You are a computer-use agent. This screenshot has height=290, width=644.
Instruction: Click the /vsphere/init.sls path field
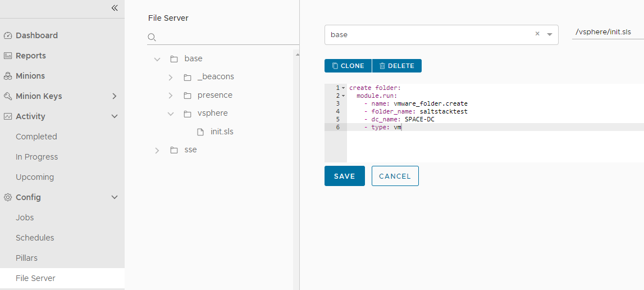pyautogui.click(x=608, y=32)
